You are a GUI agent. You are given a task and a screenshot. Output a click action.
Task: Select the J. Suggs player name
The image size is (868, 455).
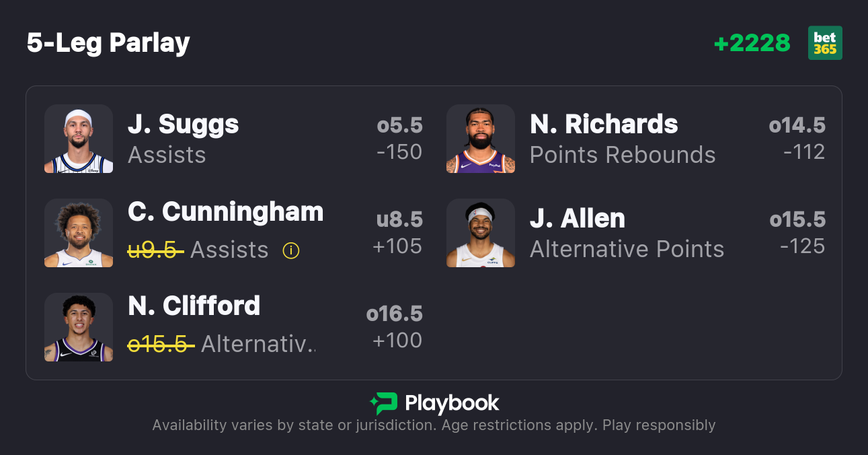point(183,125)
